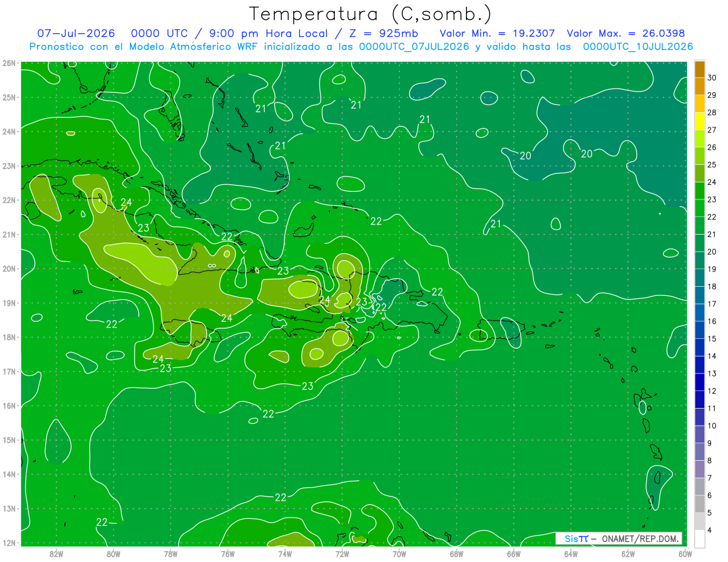Screen dimensions: 728x562
Task: Click the longitude axis label '80W'
Action: pyautogui.click(x=113, y=554)
